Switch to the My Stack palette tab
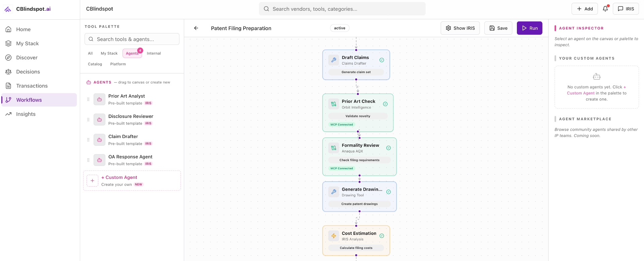Viewport: 644px width, 261px height. (x=109, y=53)
